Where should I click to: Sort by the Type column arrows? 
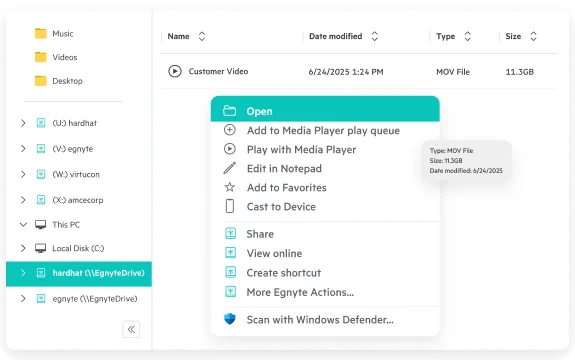[x=468, y=36]
